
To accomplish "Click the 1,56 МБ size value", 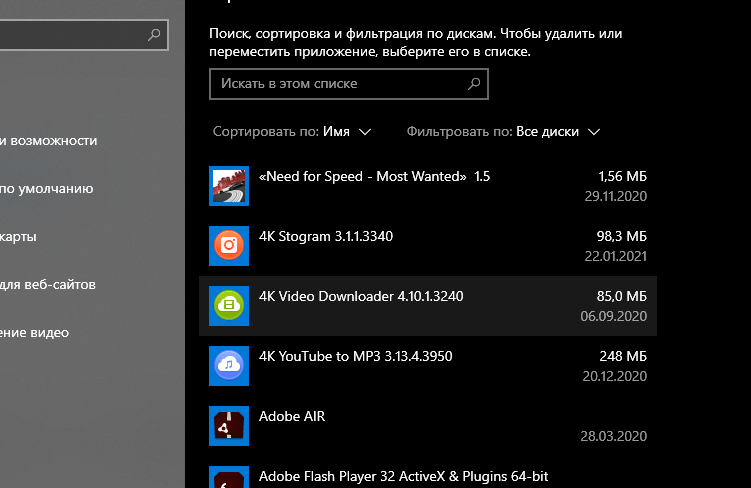I will click(x=622, y=176).
